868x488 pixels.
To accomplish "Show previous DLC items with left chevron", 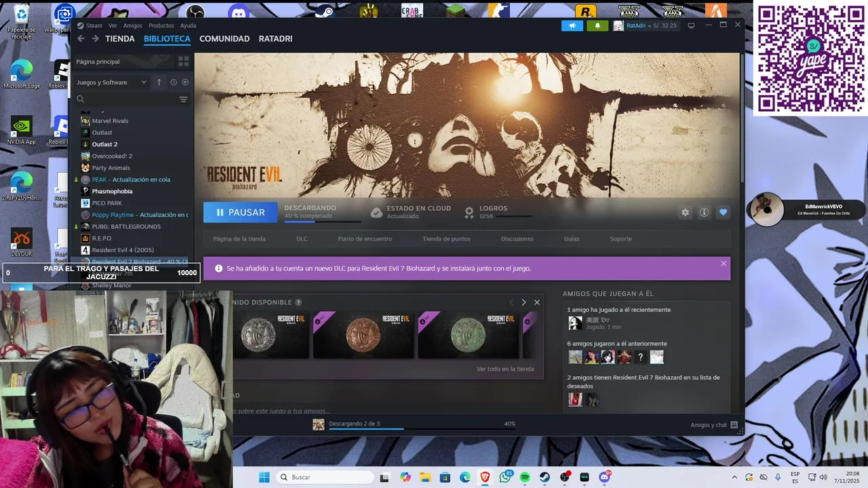I will pyautogui.click(x=511, y=302).
